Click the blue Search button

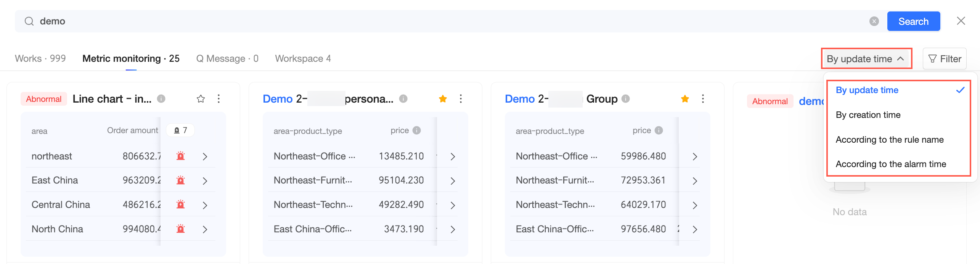913,21
